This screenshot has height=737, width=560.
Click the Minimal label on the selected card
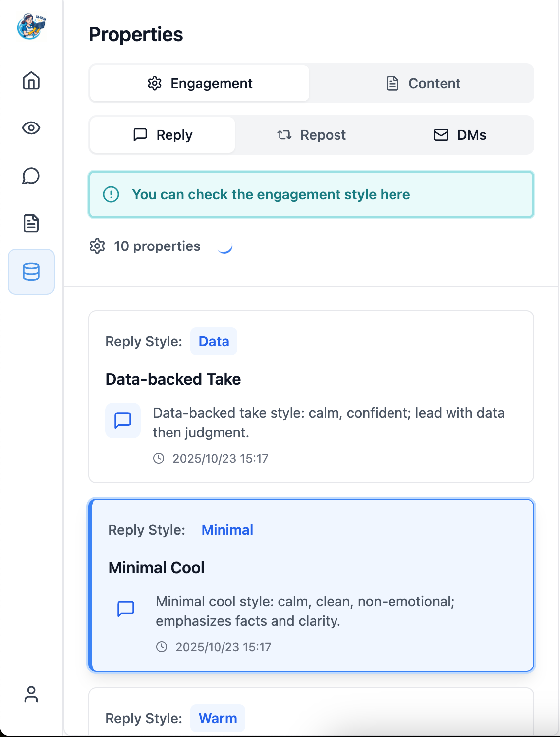pos(227,530)
